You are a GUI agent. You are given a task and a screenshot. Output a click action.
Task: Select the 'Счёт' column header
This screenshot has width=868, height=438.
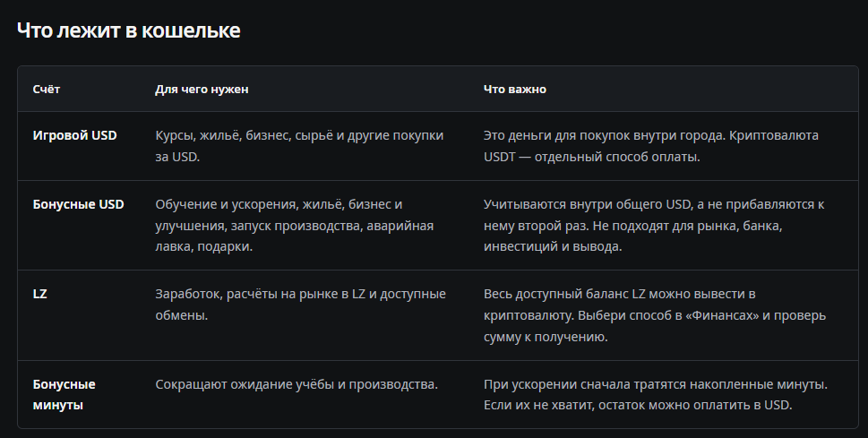coord(47,90)
